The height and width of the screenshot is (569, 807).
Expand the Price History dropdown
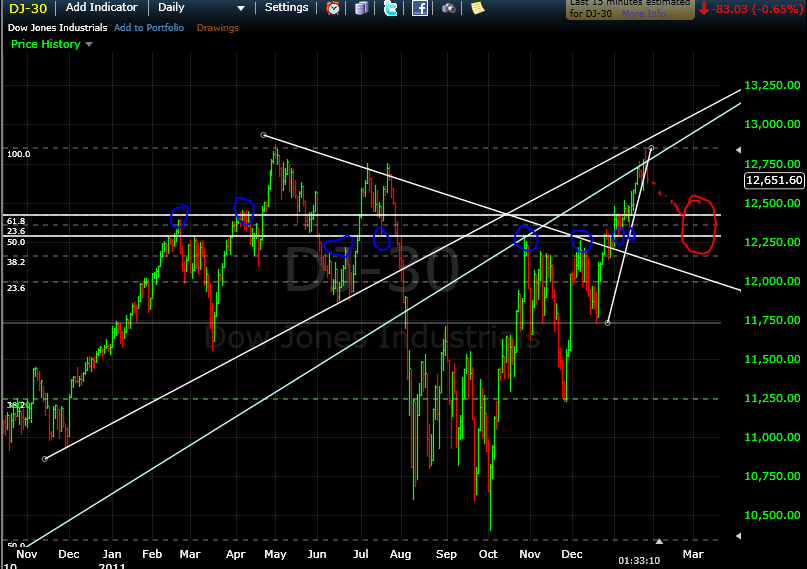[51, 44]
